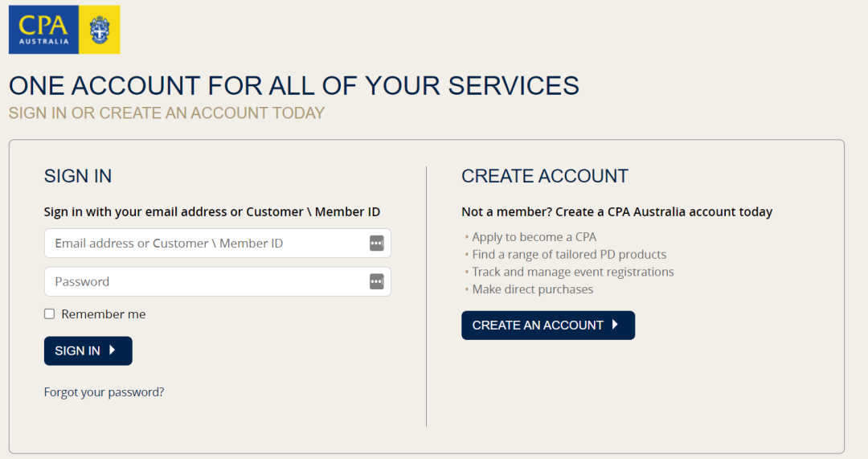Click the CREATE ACCOUNT section heading
868x459 pixels.
545,176
